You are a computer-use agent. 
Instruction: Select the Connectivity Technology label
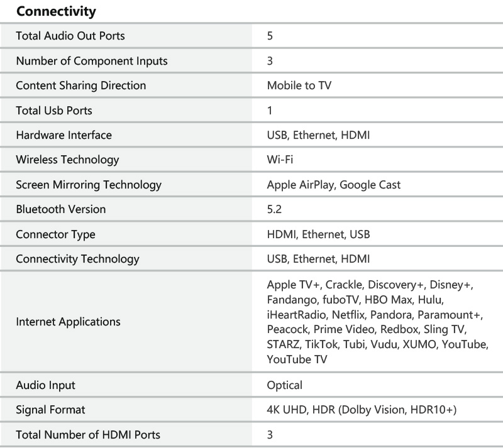[x=77, y=259]
